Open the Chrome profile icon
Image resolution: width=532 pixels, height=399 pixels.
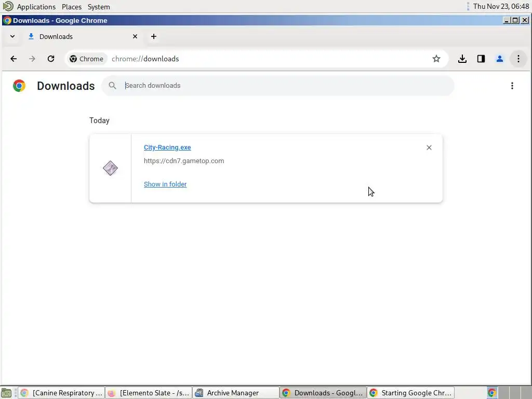(x=499, y=59)
